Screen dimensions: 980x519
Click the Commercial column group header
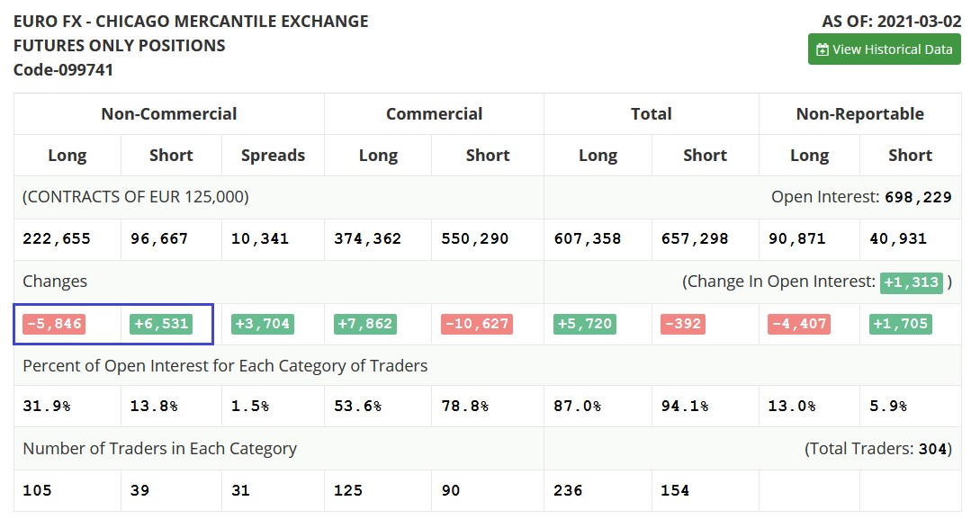(x=434, y=114)
